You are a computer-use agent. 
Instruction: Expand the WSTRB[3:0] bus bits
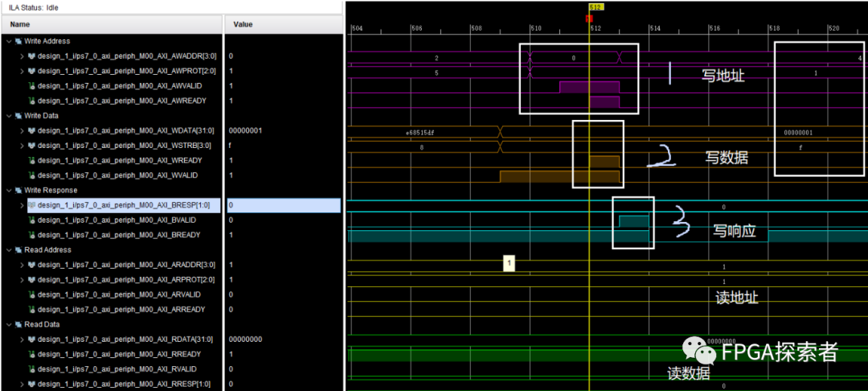(x=23, y=146)
